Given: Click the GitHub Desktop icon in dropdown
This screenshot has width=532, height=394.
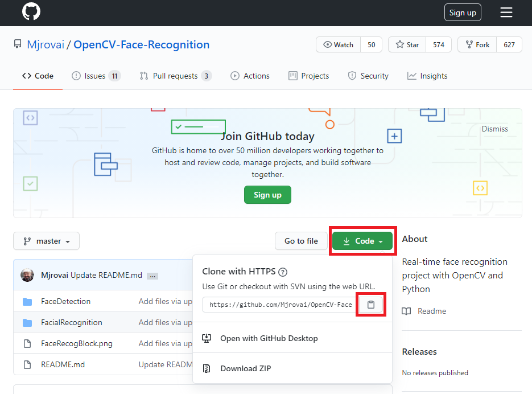Looking at the screenshot, I should coord(207,338).
